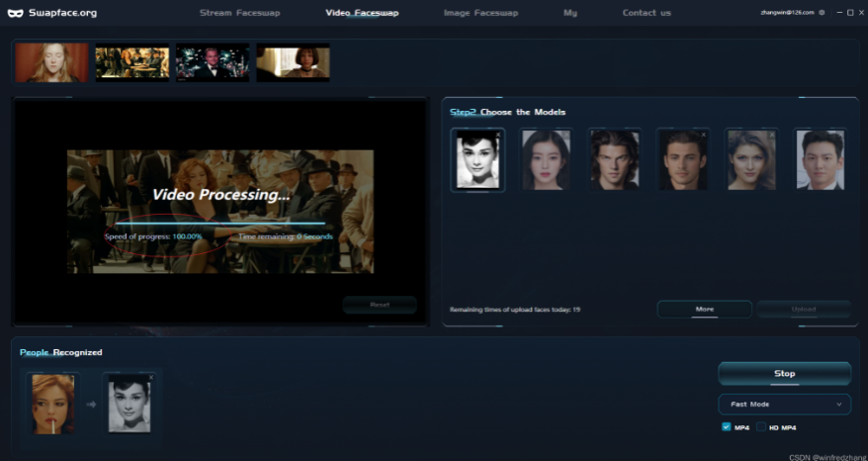Image resolution: width=868 pixels, height=461 pixels.
Task: Choose the second face model with dark hair
Action: click(x=546, y=159)
